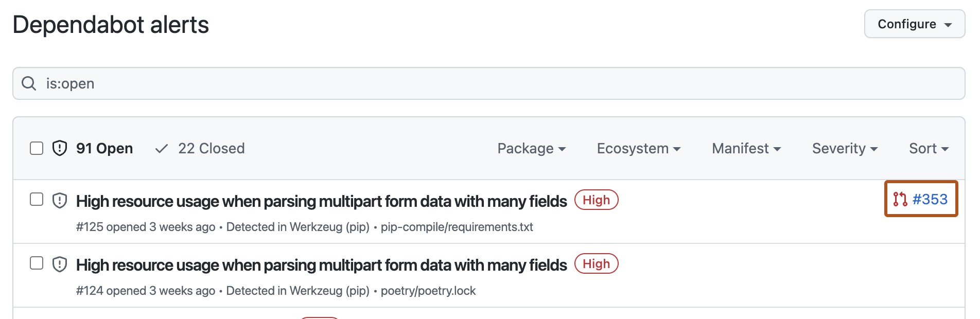980x319 pixels.
Task: Open the Configure dropdown
Action: (914, 24)
